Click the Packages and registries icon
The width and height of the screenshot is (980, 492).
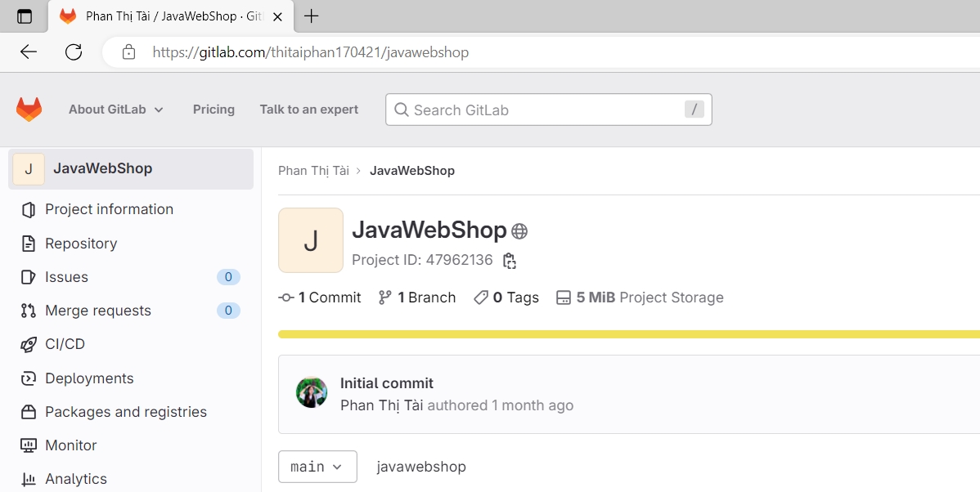pyautogui.click(x=28, y=412)
